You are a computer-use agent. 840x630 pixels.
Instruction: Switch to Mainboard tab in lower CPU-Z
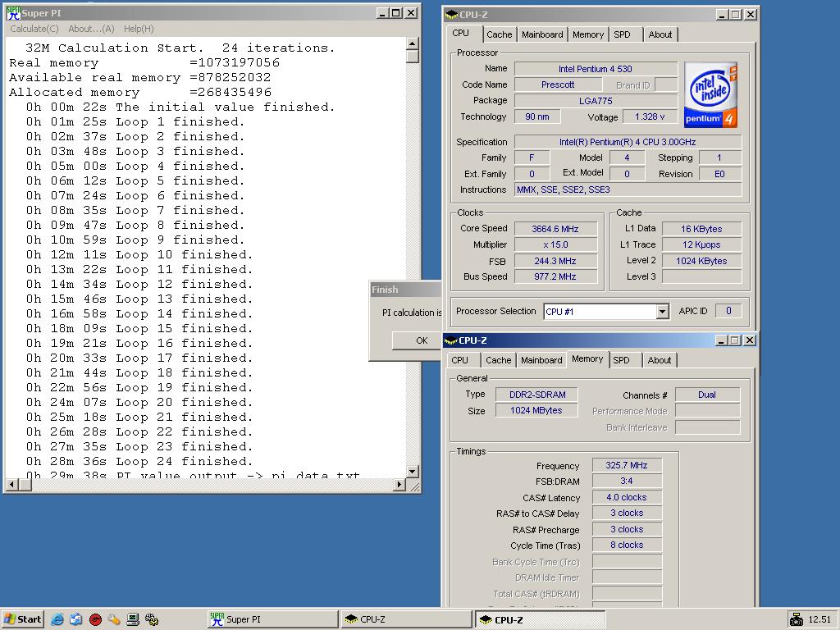541,360
